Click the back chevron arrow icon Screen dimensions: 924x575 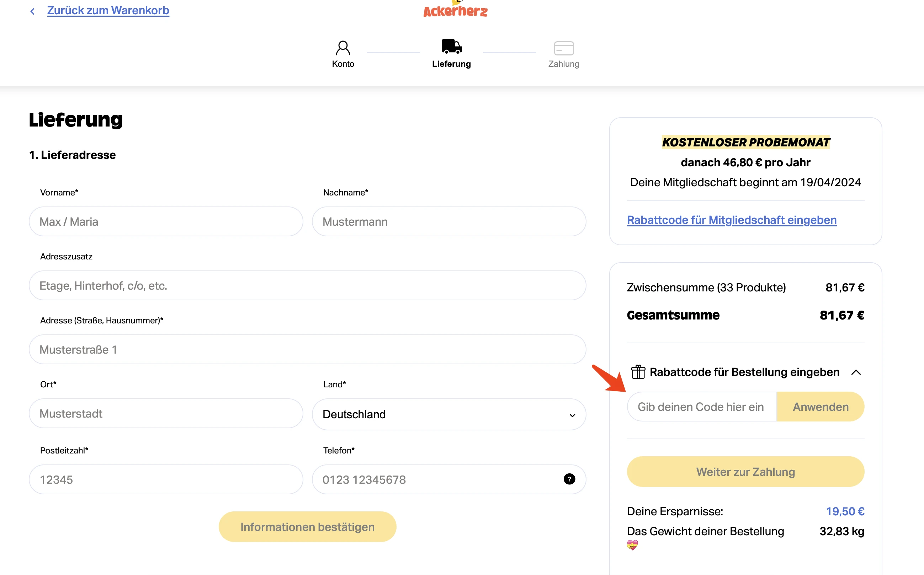point(33,11)
